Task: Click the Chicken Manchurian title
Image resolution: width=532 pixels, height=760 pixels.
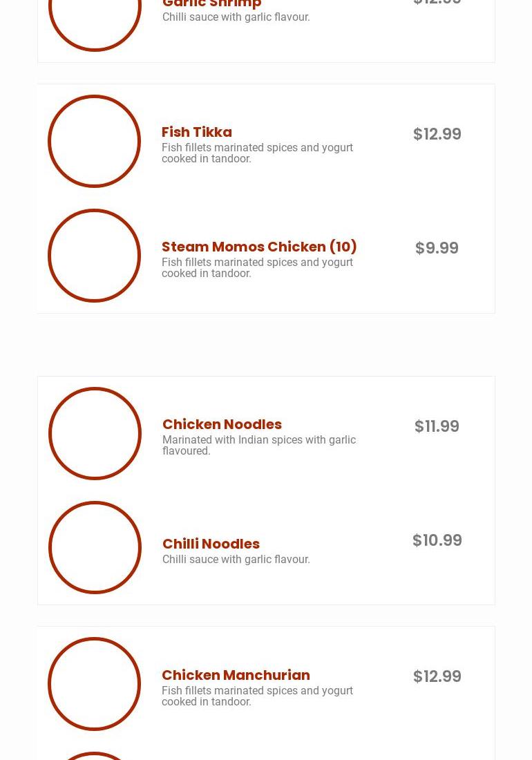Action: (236, 675)
